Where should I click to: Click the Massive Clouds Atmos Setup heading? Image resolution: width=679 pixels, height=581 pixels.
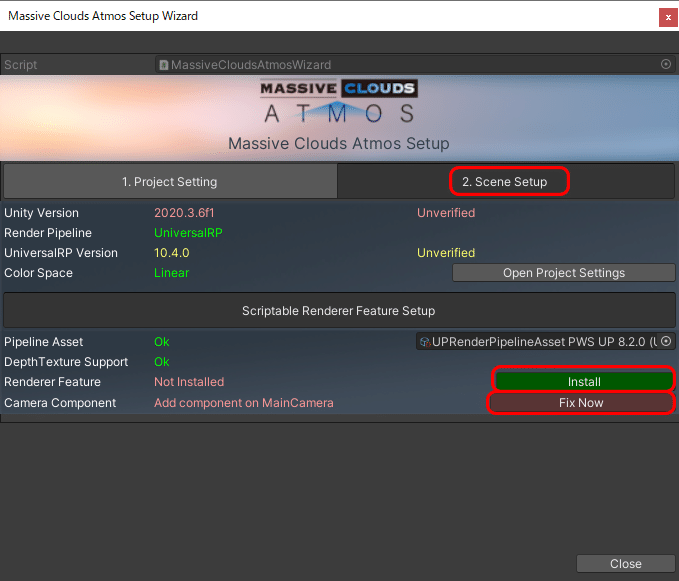(x=339, y=143)
